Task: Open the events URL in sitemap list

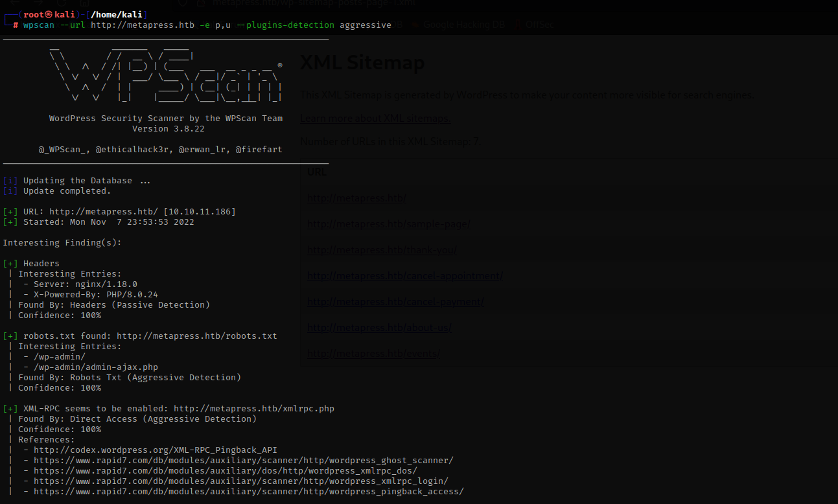Action: click(x=374, y=354)
